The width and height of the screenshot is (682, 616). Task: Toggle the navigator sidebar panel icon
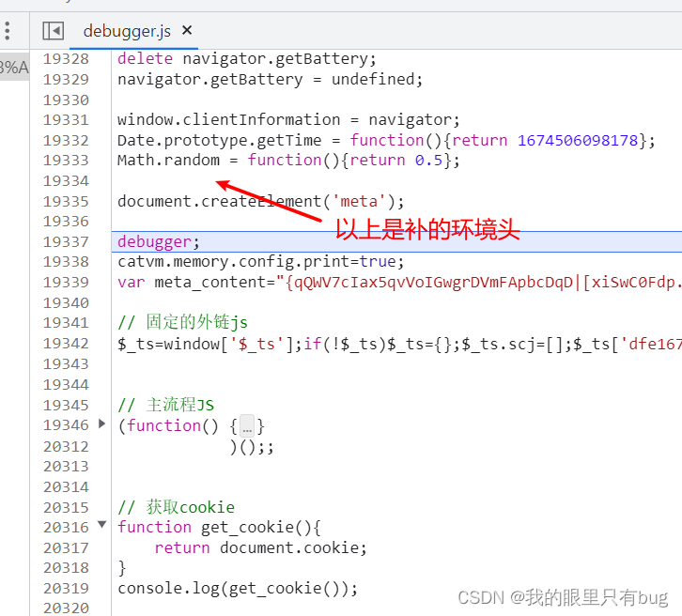coord(53,31)
